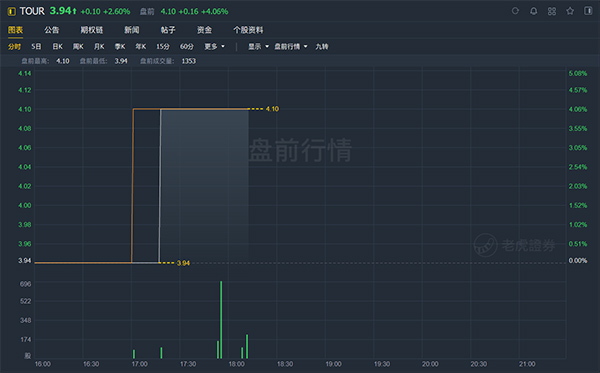Open the four-square layout grid icon
The height and width of the screenshot is (373, 600).
pos(552,11)
